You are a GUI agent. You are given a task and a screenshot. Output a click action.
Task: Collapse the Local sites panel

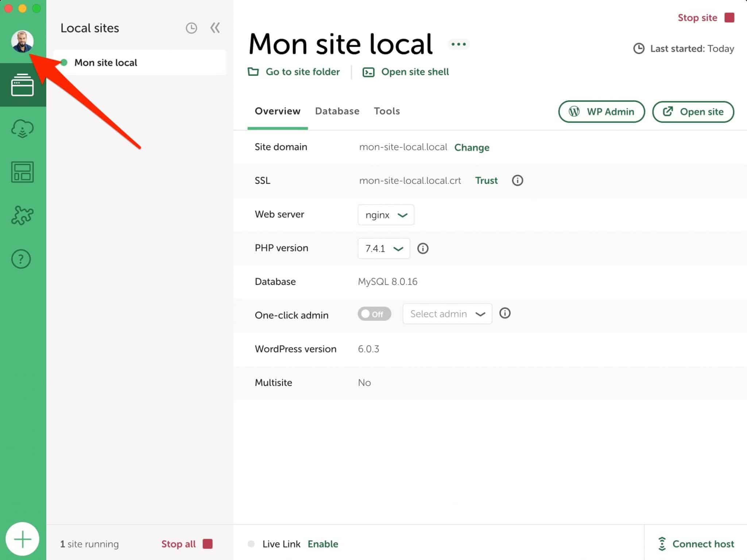(215, 28)
